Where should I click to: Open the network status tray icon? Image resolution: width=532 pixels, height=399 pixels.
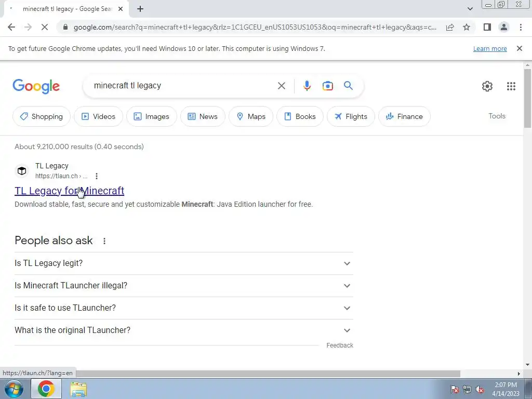[x=467, y=389]
